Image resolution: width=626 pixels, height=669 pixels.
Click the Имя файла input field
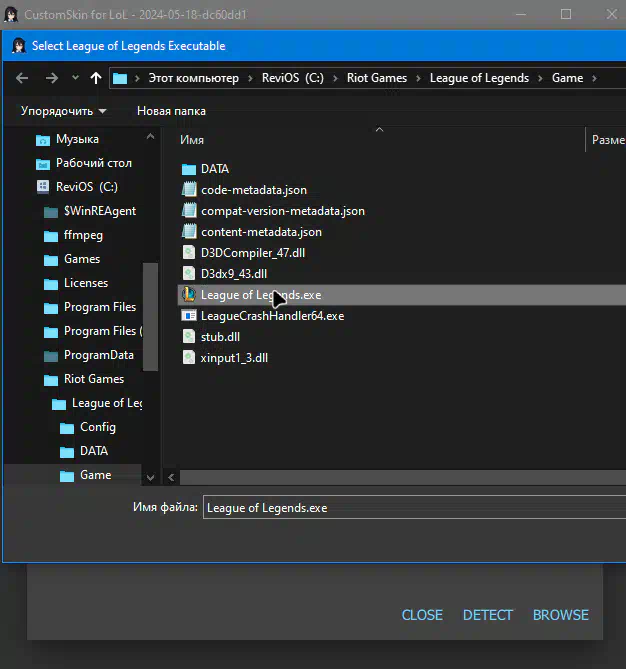tap(414, 507)
